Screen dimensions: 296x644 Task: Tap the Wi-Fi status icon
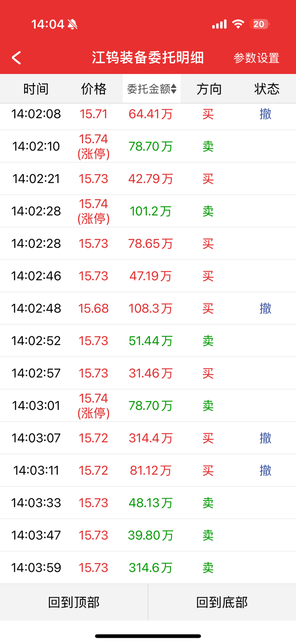pyautogui.click(x=239, y=24)
